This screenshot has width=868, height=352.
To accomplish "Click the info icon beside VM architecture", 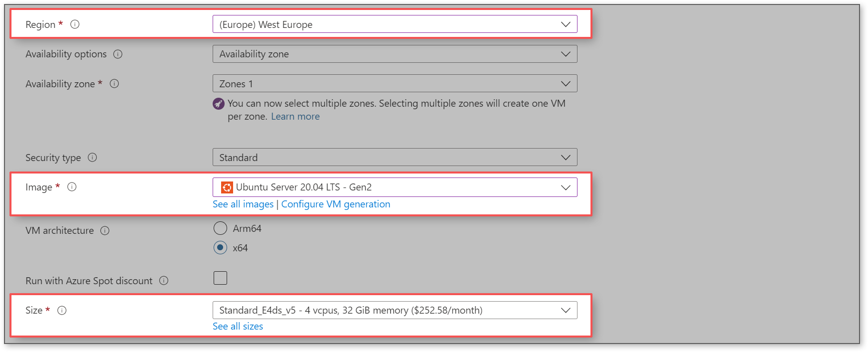I will [x=105, y=230].
